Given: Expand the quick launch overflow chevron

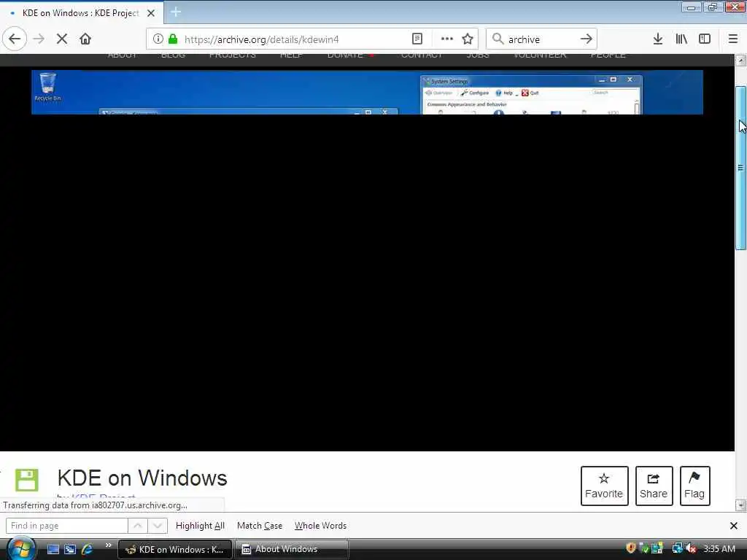Looking at the screenshot, I should 108,545.
